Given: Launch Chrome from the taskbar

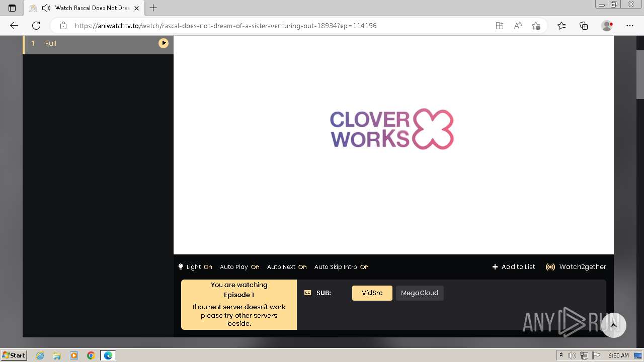Looking at the screenshot, I should tap(91, 355).
